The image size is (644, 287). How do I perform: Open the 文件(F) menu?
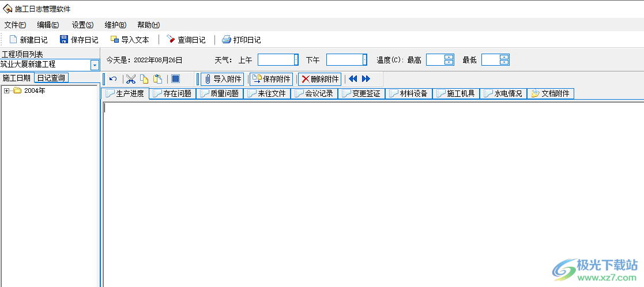(15, 25)
